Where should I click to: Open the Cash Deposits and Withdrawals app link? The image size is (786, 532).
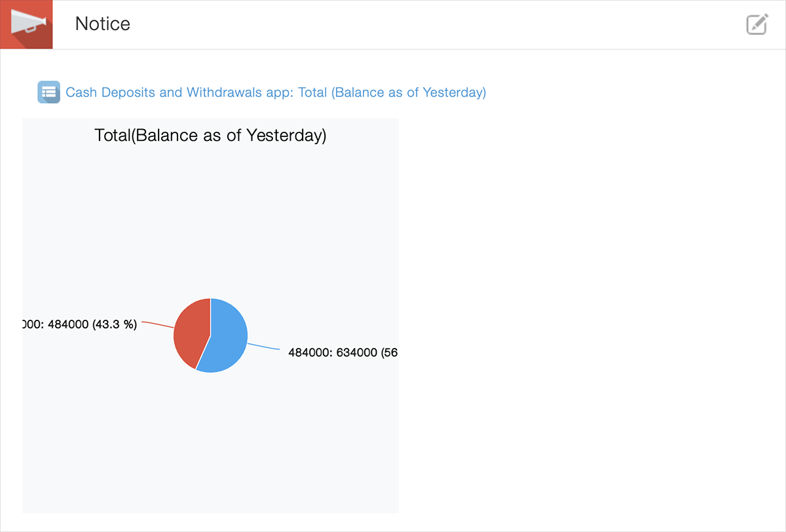(177, 92)
